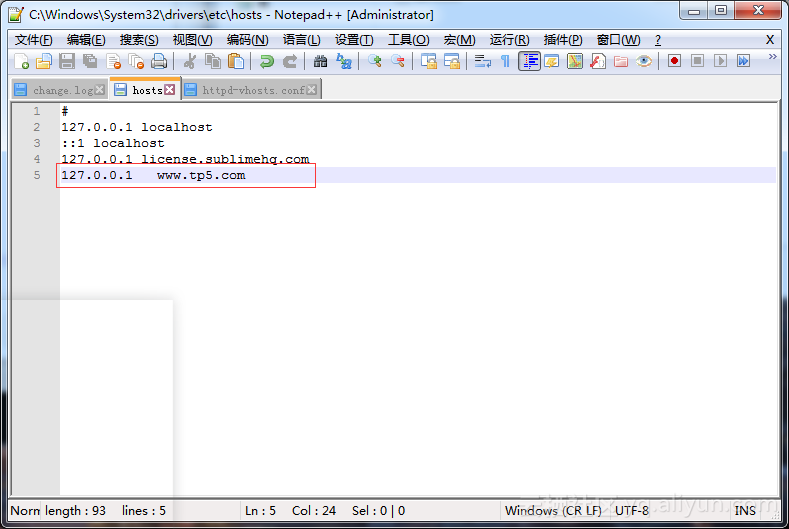Paste the clipboard with the toolbar paste icon
Image resolution: width=789 pixels, height=529 pixels.
click(235, 61)
